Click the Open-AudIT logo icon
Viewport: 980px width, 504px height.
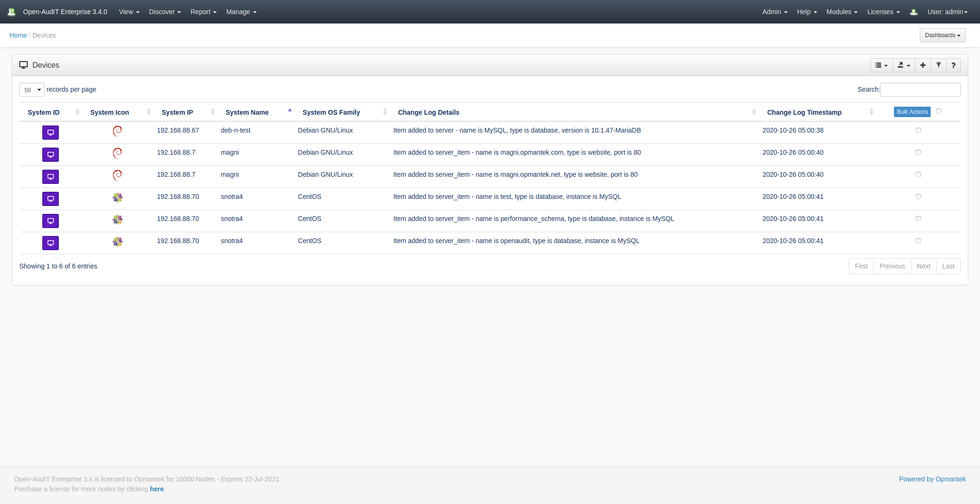(x=12, y=12)
